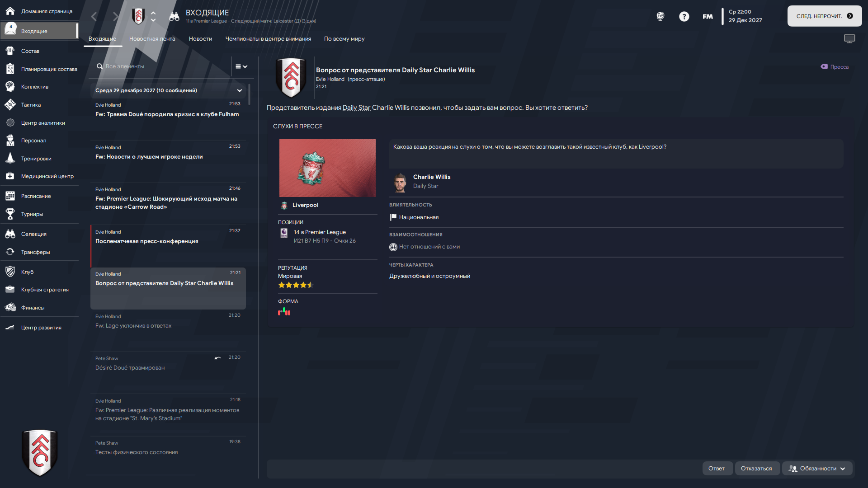
Task: Open the club switcher arrows next to Fulham badge
Action: (x=153, y=17)
